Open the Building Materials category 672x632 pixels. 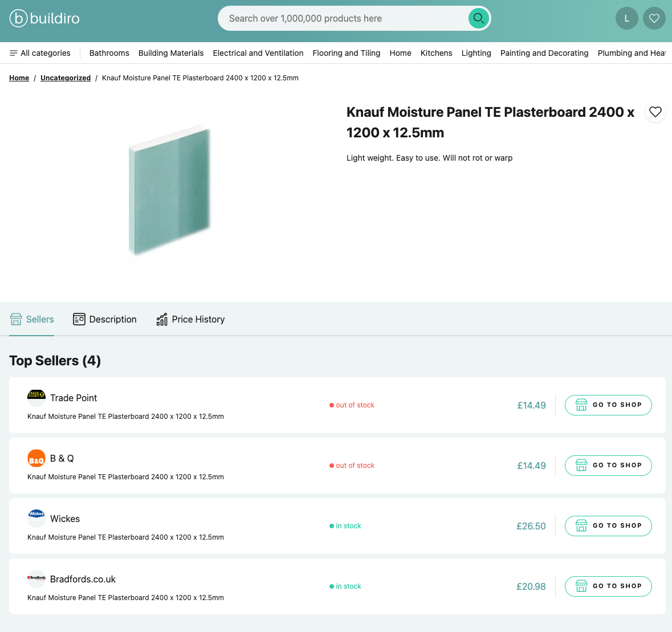click(x=171, y=53)
